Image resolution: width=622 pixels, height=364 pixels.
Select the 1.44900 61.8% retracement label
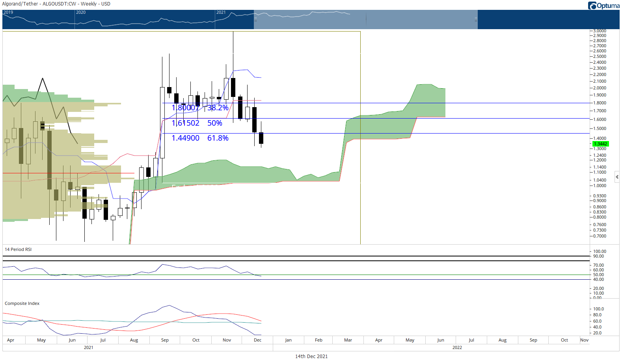(x=200, y=138)
